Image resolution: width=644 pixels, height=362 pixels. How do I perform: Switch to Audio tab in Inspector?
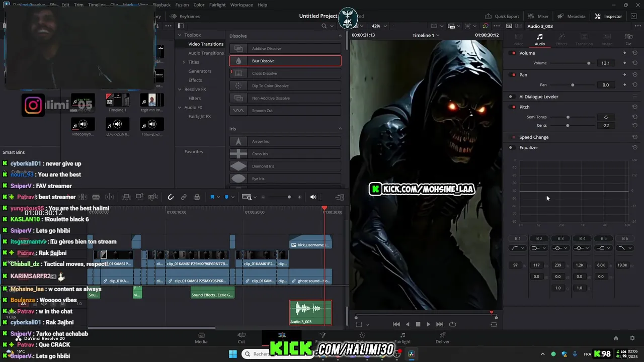pos(540,40)
